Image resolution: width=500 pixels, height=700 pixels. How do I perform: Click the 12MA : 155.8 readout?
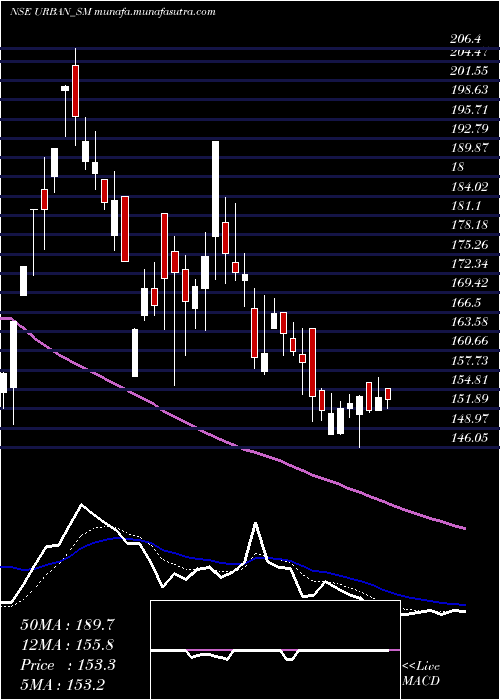click(67, 645)
